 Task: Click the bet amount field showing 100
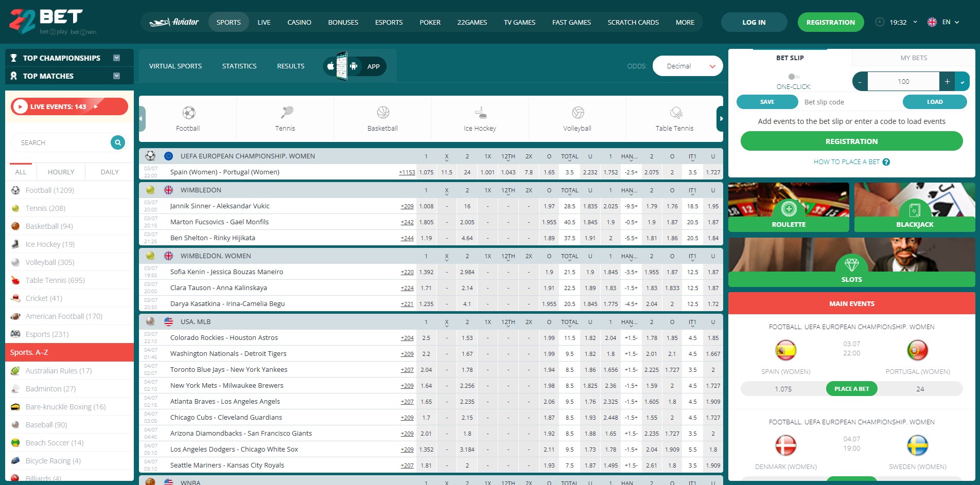903,81
